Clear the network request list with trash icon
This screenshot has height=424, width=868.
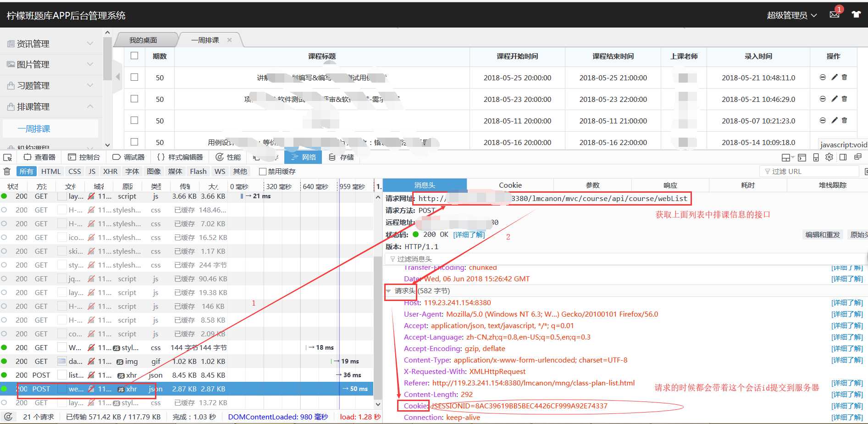(x=7, y=171)
